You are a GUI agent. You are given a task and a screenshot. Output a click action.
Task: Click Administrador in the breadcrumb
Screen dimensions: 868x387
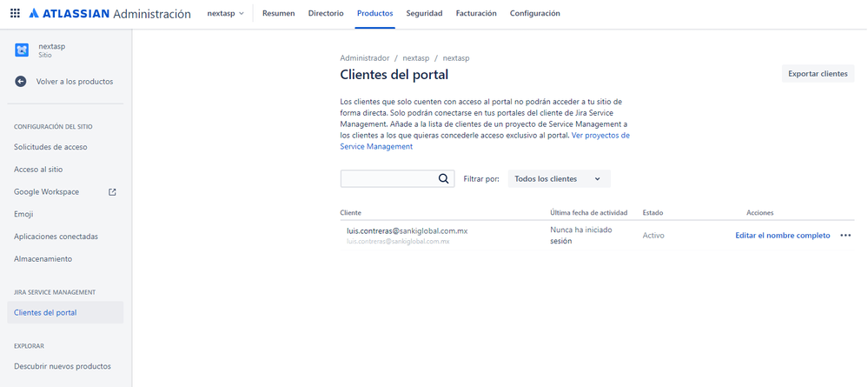click(x=365, y=57)
